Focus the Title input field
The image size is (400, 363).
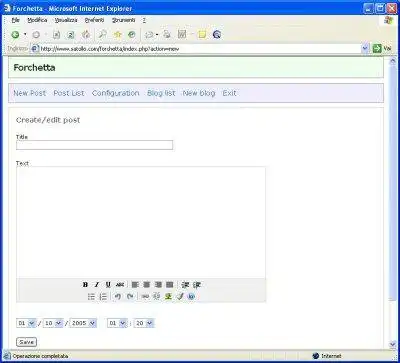[94, 145]
